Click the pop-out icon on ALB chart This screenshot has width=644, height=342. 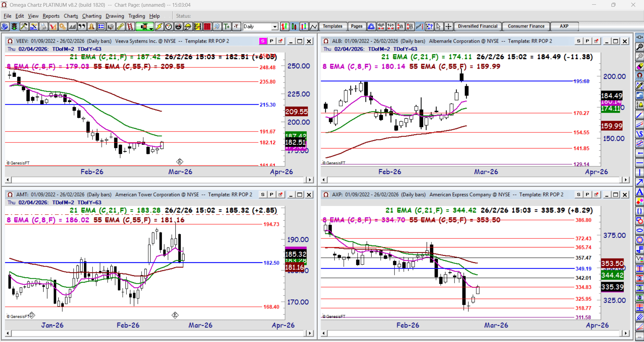596,41
